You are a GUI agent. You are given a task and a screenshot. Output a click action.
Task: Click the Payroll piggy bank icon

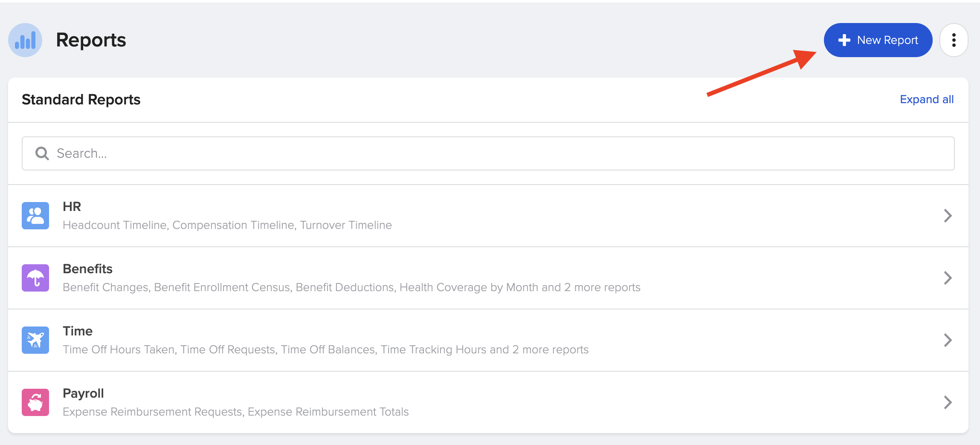click(35, 402)
